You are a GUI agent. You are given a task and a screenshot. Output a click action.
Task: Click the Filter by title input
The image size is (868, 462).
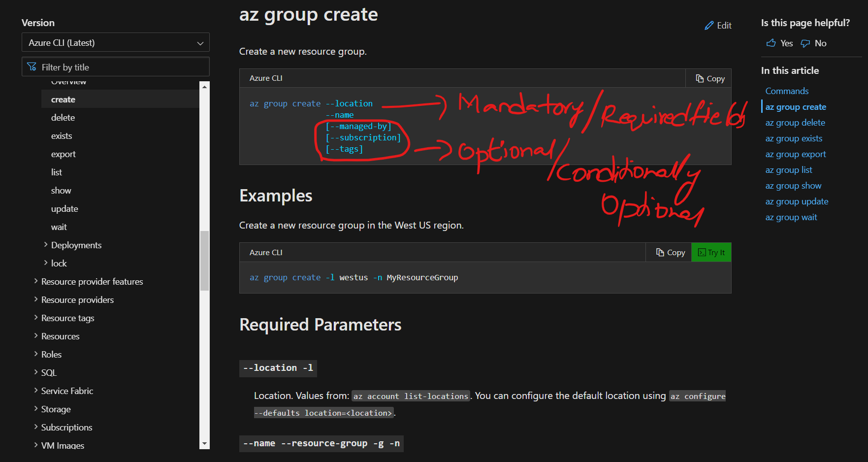[116, 67]
